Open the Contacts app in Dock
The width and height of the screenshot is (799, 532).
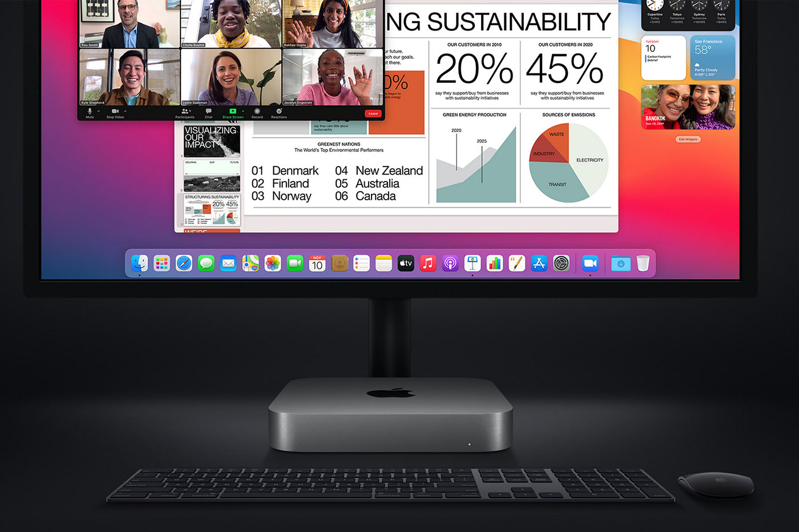click(x=340, y=263)
